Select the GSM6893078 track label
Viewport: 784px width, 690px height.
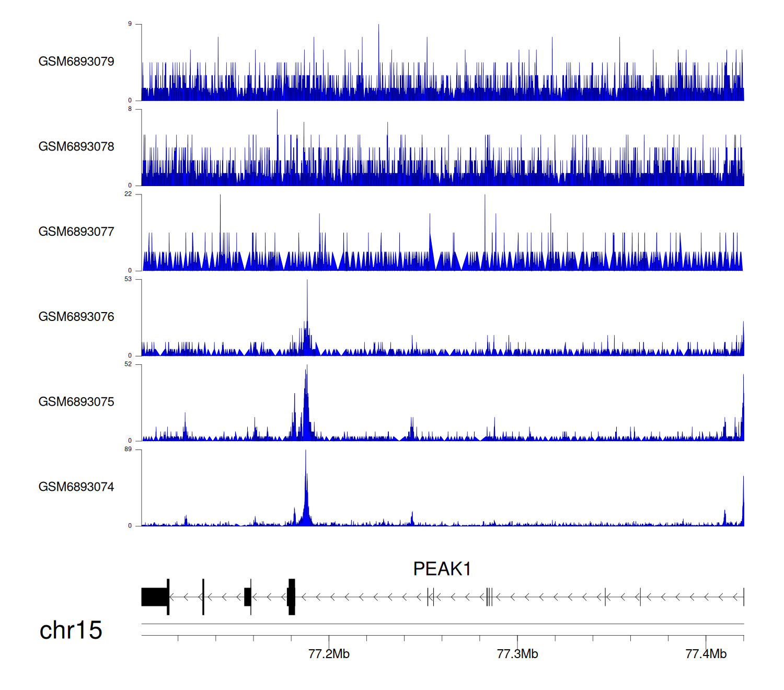pos(76,147)
